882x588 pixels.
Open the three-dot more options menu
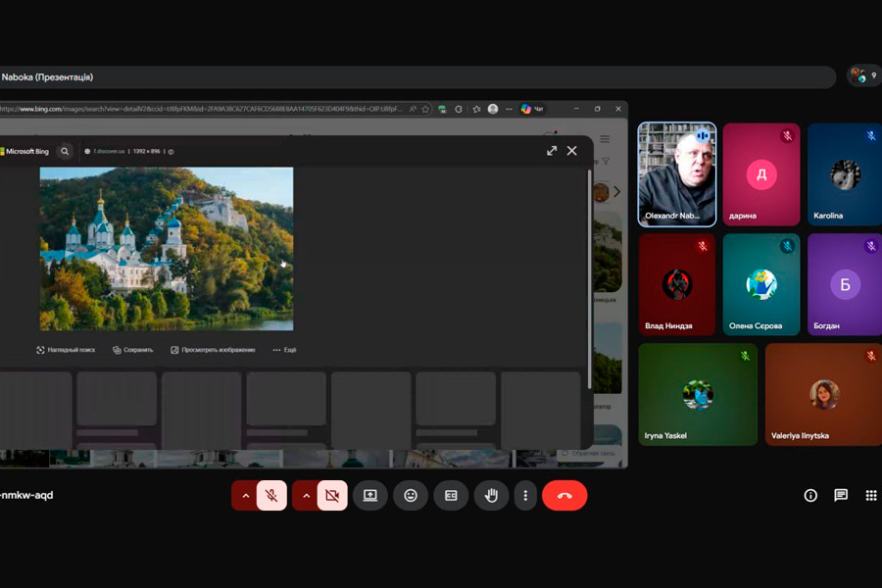(525, 496)
